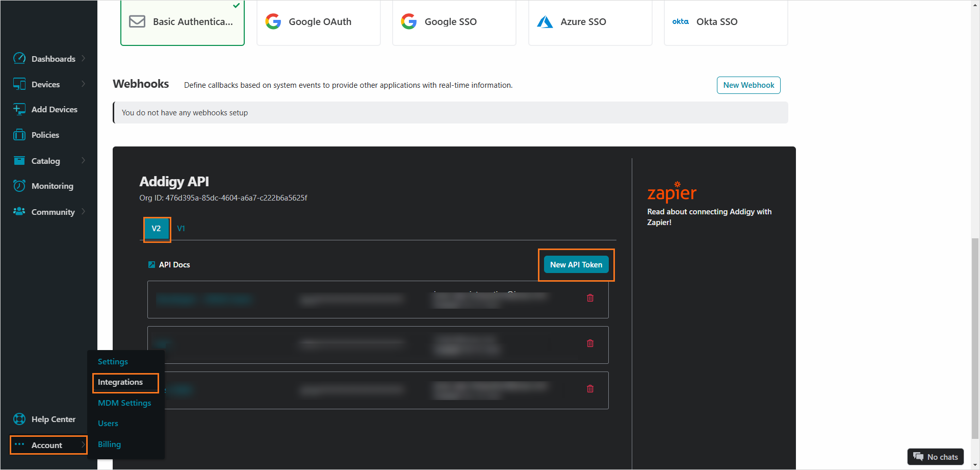Click the scrollbar down arrow
This screenshot has width=980, height=470.
point(975,465)
